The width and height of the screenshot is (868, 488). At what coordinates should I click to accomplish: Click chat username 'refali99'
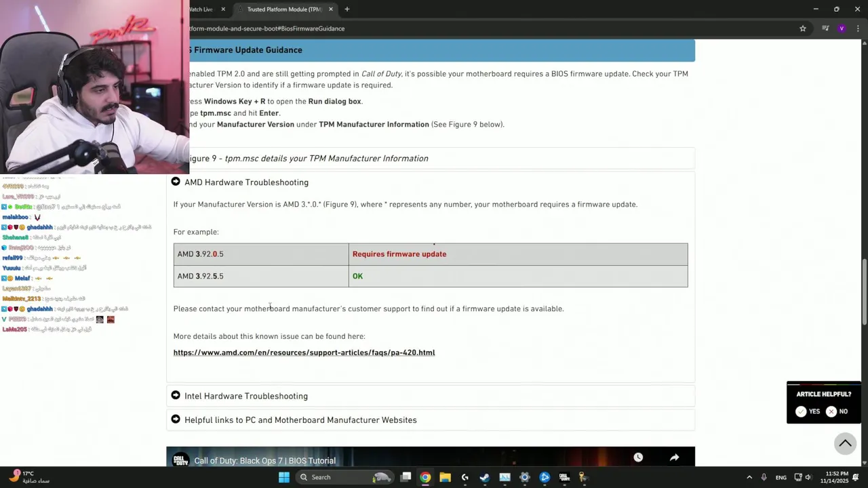coord(12,258)
